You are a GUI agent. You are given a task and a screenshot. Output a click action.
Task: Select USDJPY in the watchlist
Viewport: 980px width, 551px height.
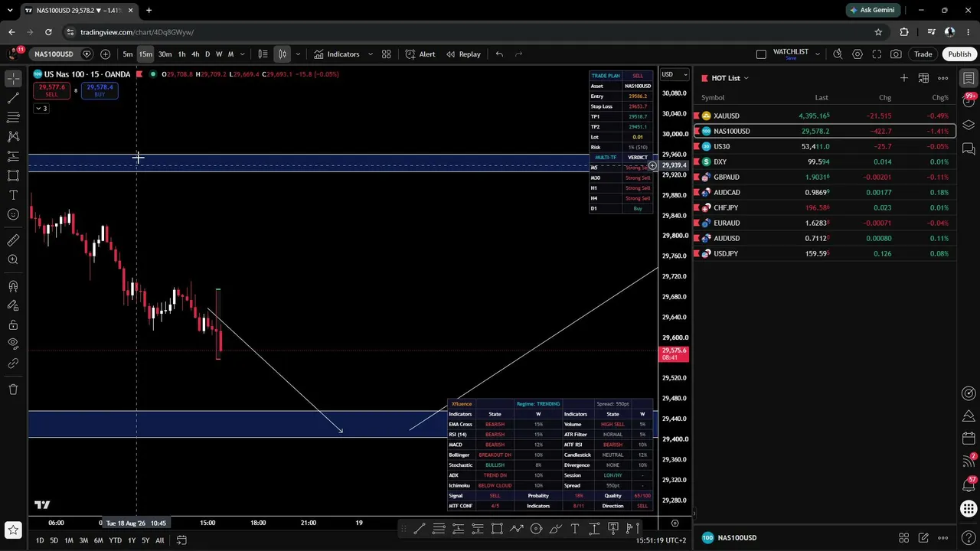tap(825, 253)
